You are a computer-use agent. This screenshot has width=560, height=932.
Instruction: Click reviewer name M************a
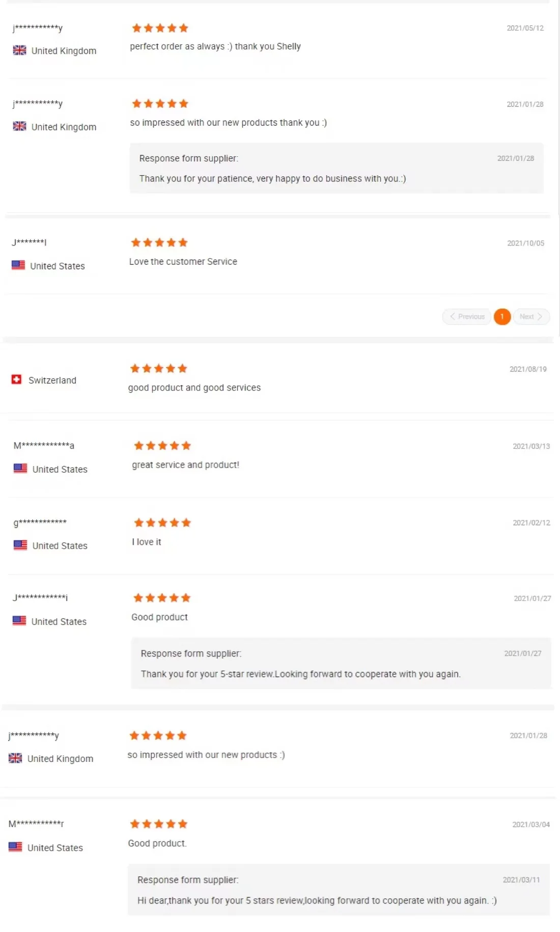point(44,446)
